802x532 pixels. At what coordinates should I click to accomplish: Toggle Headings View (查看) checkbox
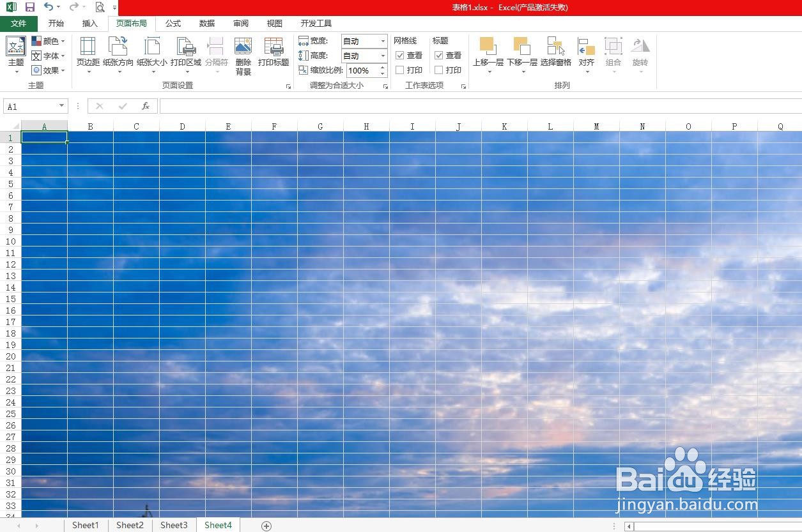tap(439, 56)
